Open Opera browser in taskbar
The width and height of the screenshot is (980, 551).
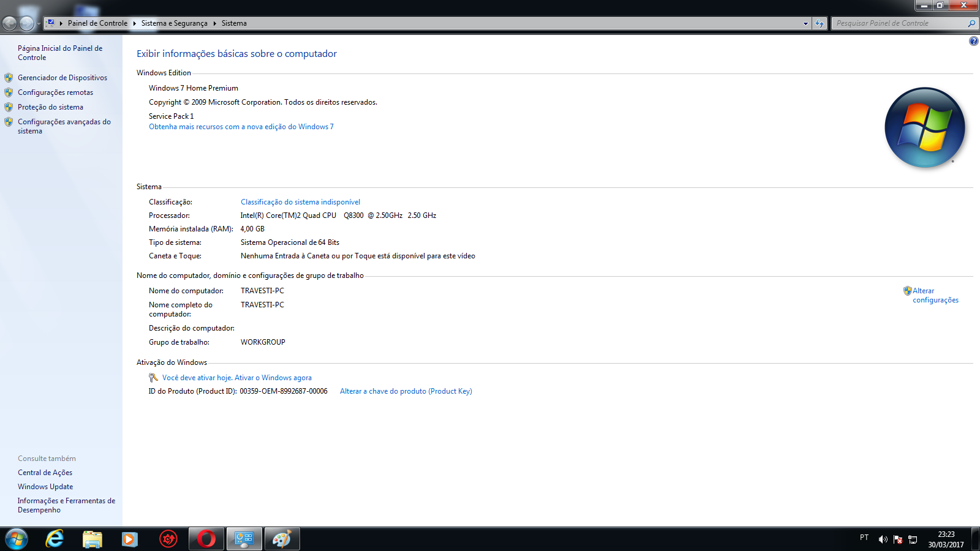click(x=206, y=539)
